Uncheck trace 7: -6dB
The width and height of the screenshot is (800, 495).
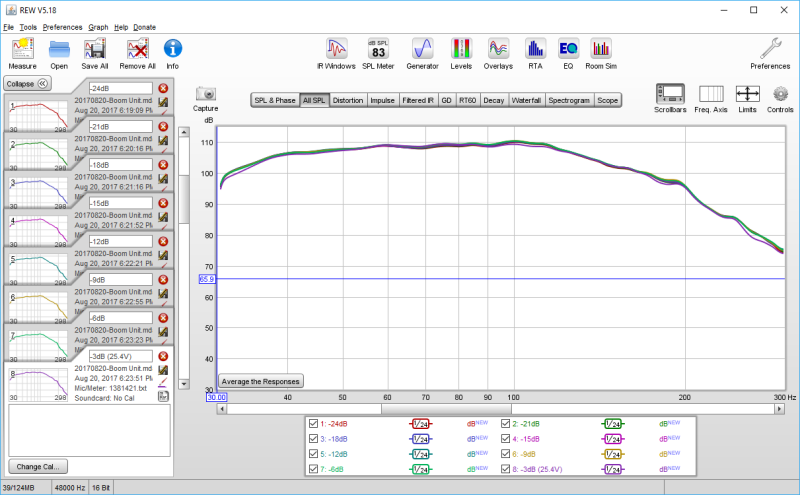coord(313,468)
